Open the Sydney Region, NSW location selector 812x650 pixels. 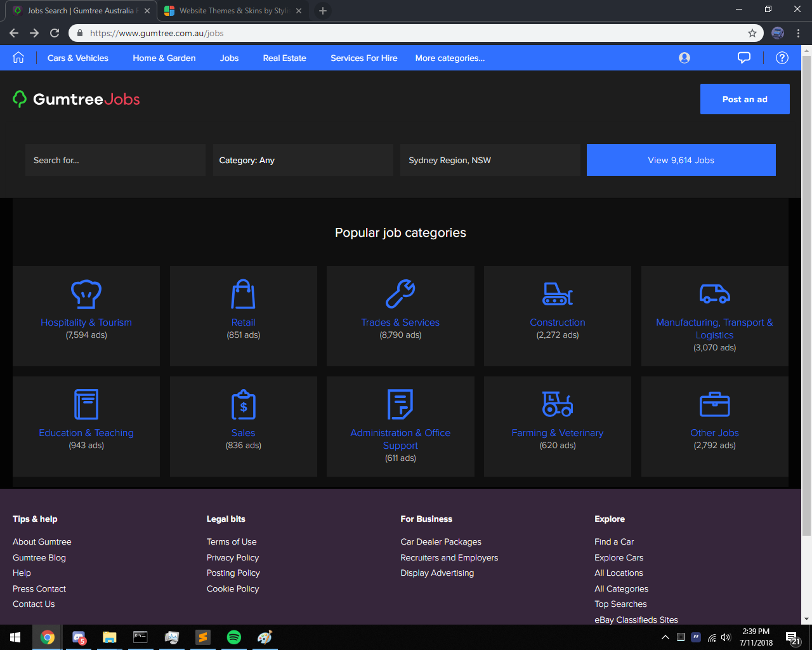point(490,160)
